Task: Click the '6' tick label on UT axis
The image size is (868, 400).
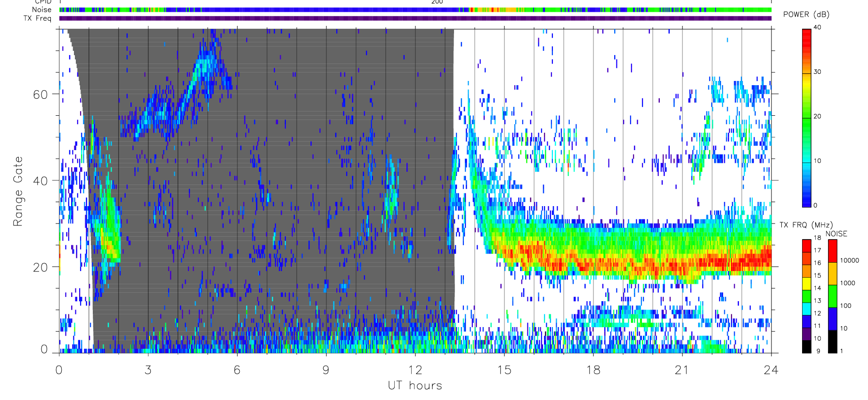Action: (x=237, y=370)
